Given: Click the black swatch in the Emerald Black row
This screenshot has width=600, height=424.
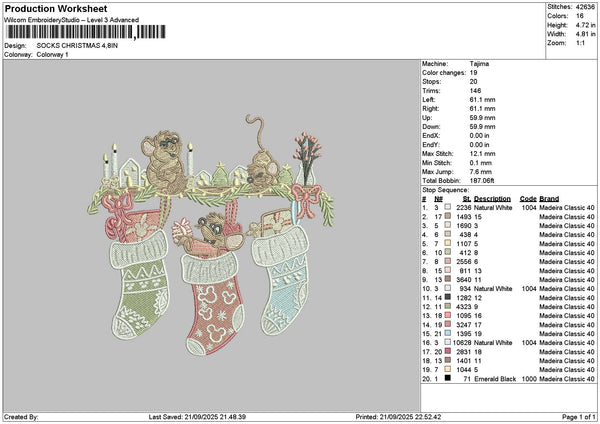Looking at the screenshot, I should [447, 378].
